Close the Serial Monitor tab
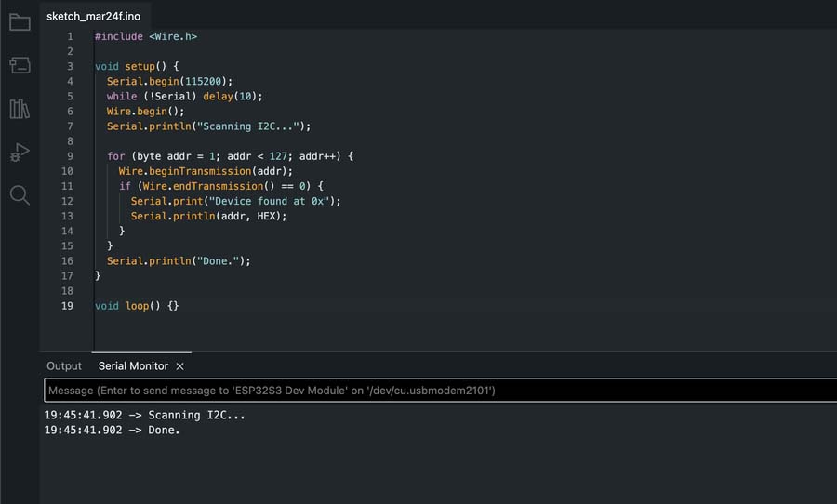This screenshot has height=504, width=837. 180,366
